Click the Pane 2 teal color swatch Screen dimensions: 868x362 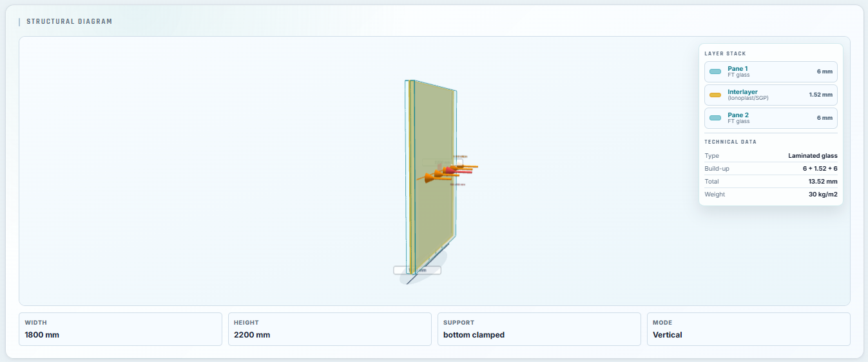point(715,118)
